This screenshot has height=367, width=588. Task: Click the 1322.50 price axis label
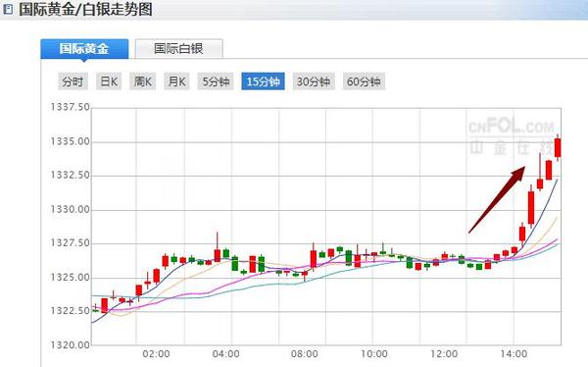click(71, 311)
